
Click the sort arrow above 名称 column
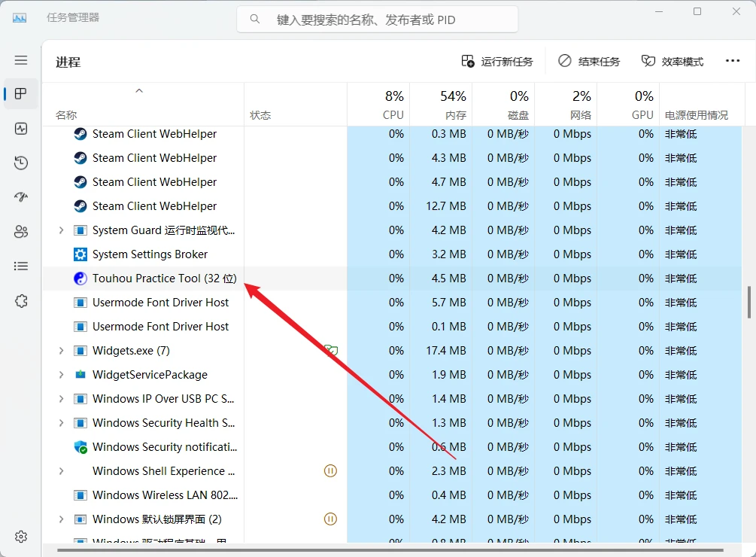139,90
